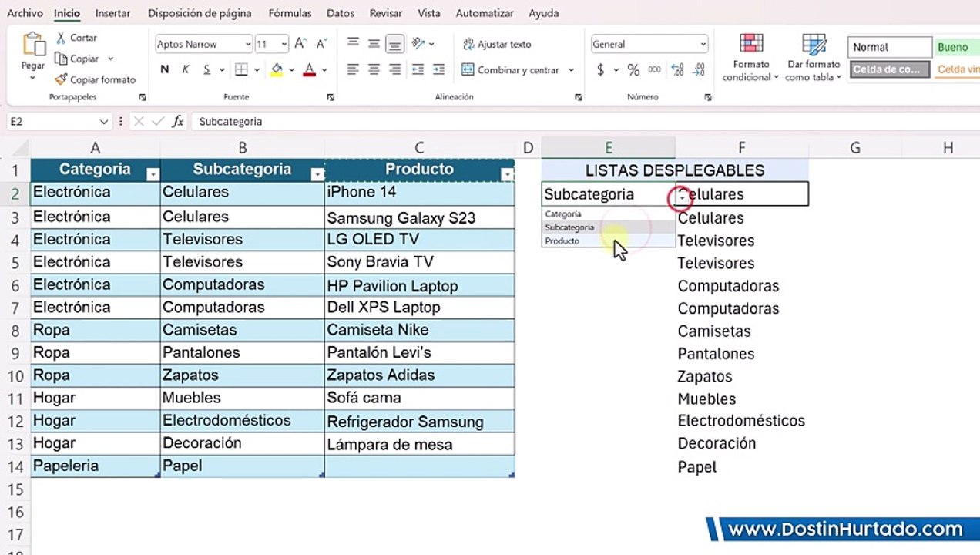This screenshot has width=980, height=555.
Task: Open the Ayuda tab
Action: pyautogui.click(x=544, y=13)
